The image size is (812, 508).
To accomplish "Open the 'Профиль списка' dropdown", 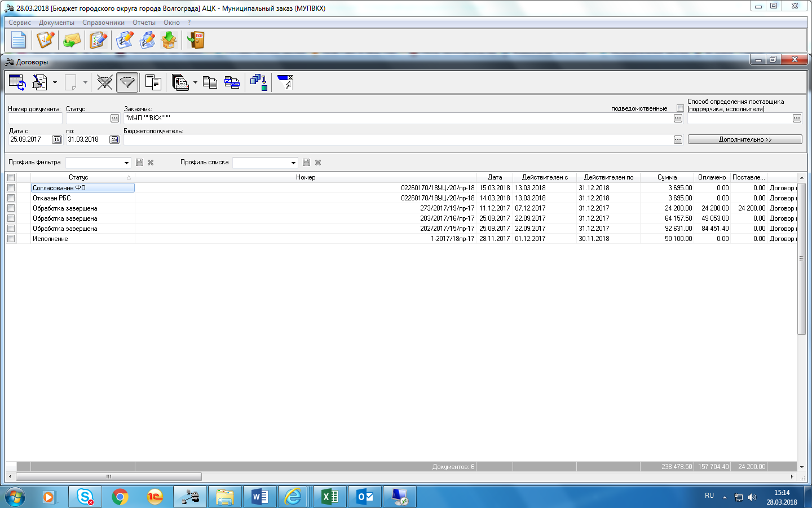I will pos(293,163).
